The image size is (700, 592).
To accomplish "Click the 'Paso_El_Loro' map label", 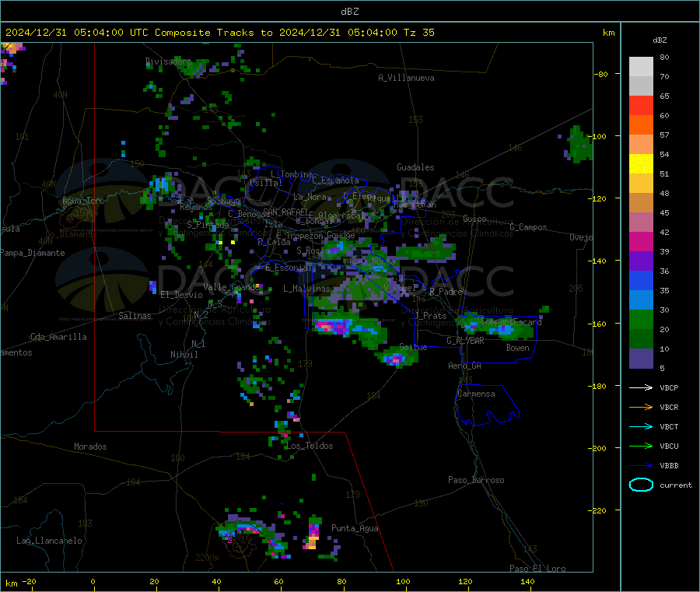I will [537, 569].
